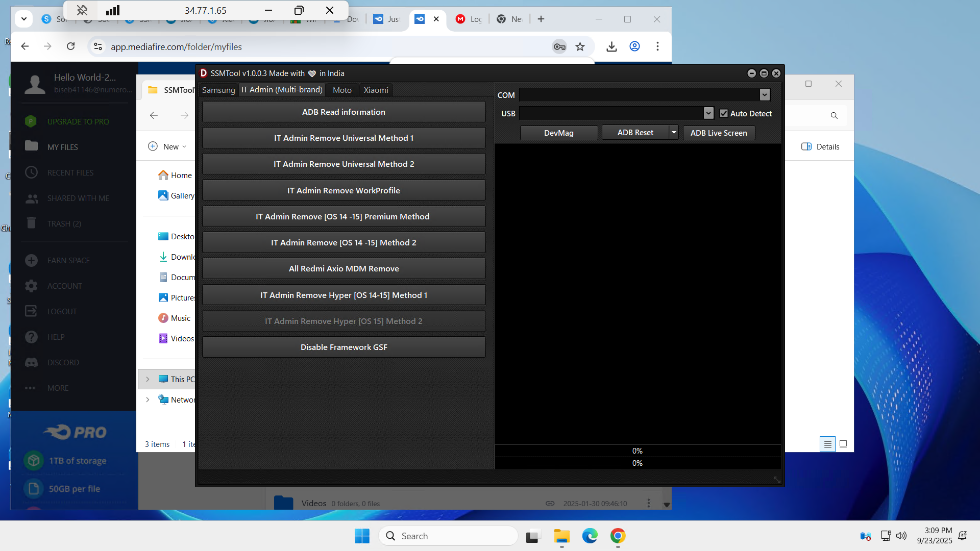The height and width of the screenshot is (551, 980).
Task: Toggle the Auto Detect checkbox
Action: point(724,113)
